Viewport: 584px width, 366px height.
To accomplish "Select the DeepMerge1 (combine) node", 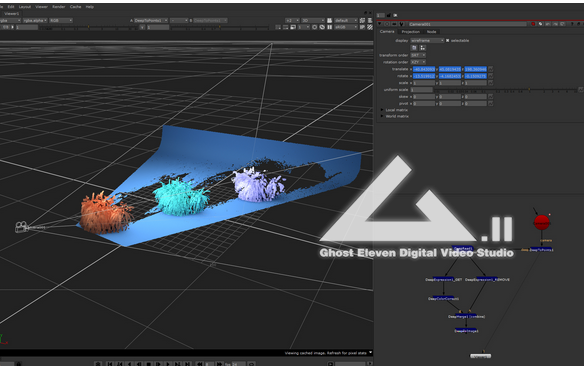I will click(x=466, y=317).
